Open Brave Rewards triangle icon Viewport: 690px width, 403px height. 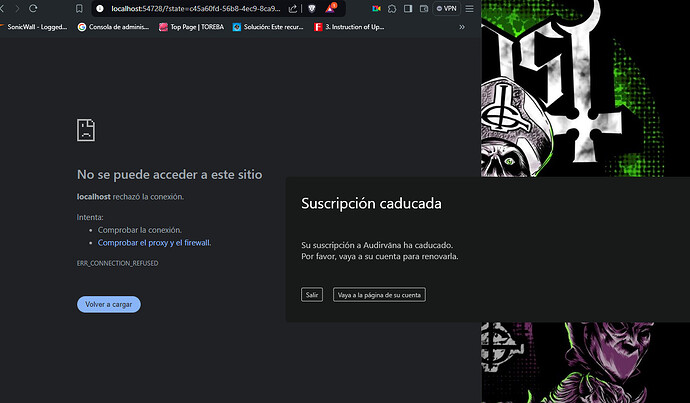tap(330, 8)
